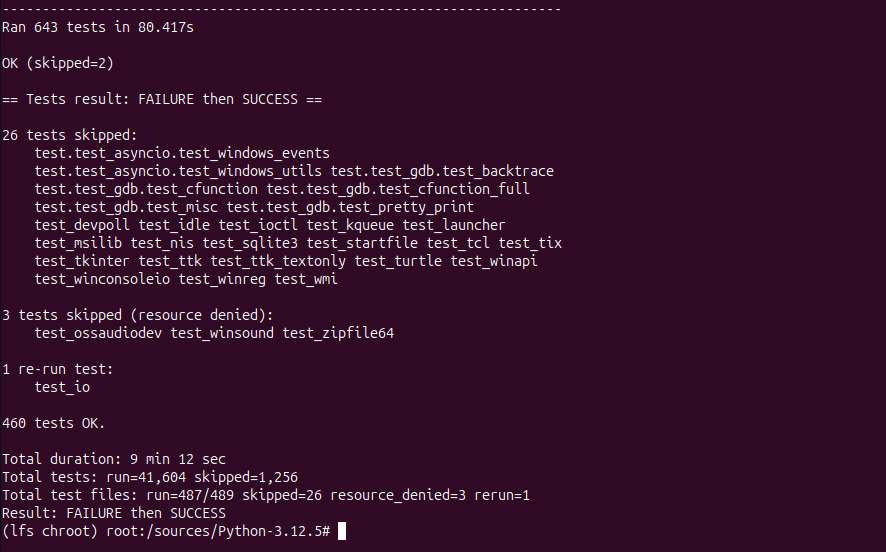Click the "Total test files" summary line

click(x=266, y=495)
